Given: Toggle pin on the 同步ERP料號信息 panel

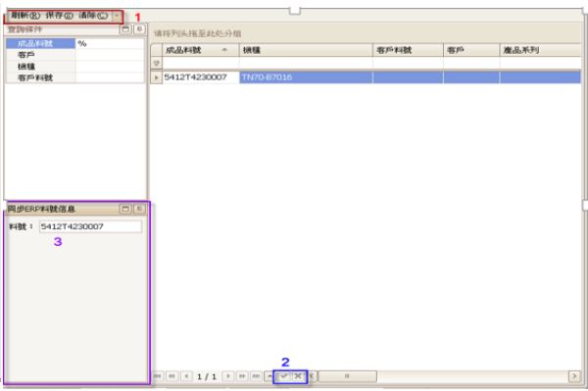Looking at the screenshot, I should tap(139, 209).
